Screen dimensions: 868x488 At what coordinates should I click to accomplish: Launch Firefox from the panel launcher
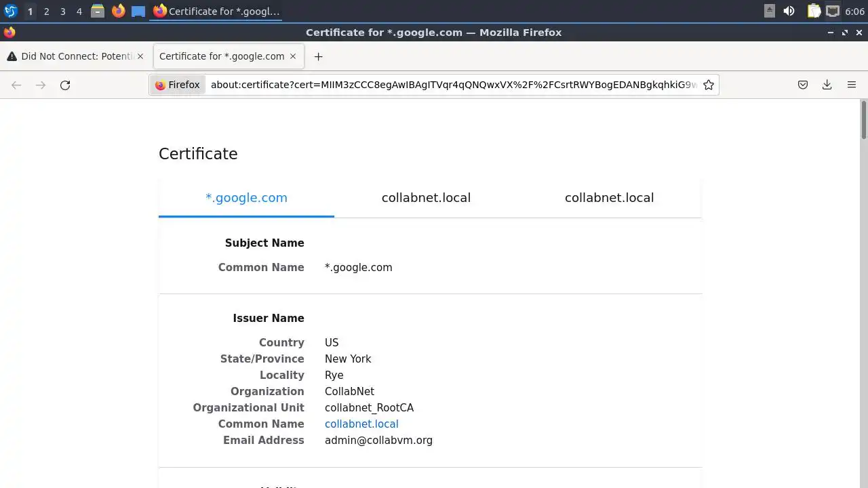point(118,11)
